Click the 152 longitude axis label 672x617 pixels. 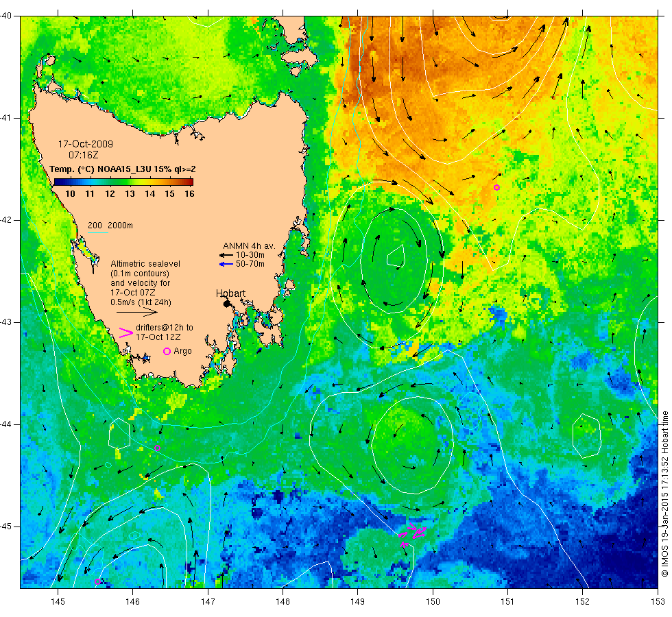(582, 602)
